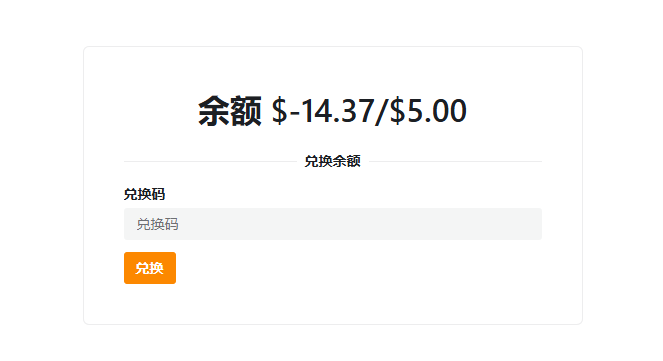
Task: Click the blank page area above the balance card
Action: coord(333,22)
